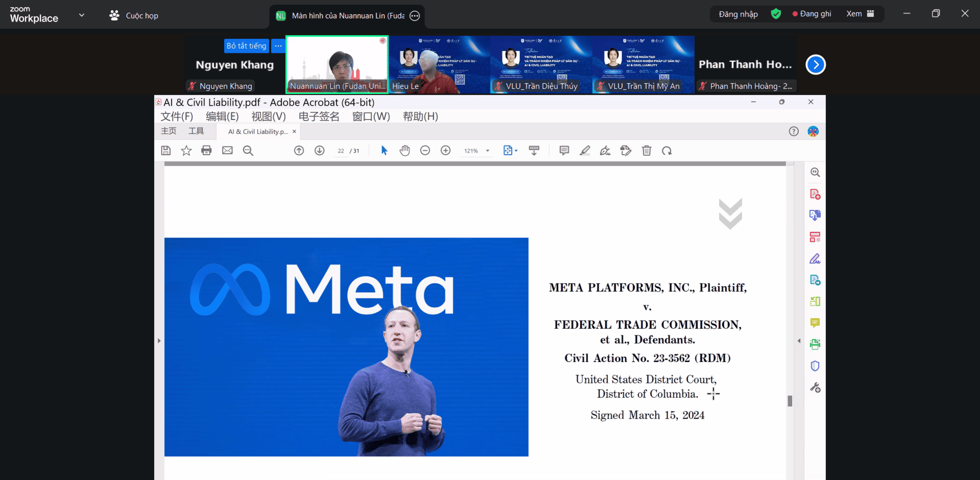The image size is (980, 480).
Task: Open yellow Comment tool in right sidebar
Action: coord(815,323)
